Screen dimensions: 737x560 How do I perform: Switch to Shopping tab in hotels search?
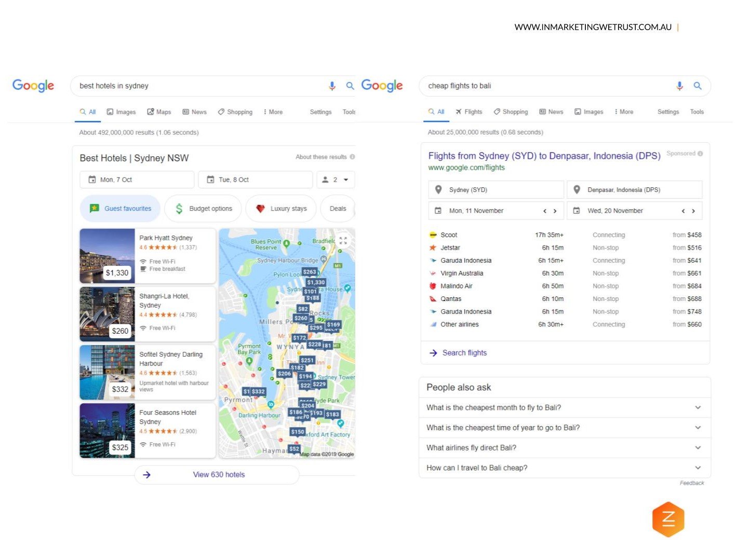(x=235, y=112)
